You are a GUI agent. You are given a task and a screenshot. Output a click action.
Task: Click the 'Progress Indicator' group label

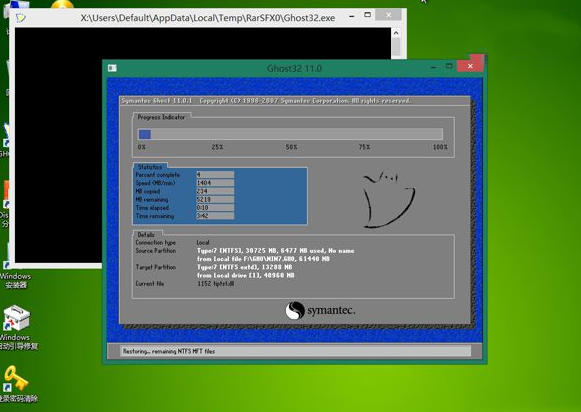161,117
